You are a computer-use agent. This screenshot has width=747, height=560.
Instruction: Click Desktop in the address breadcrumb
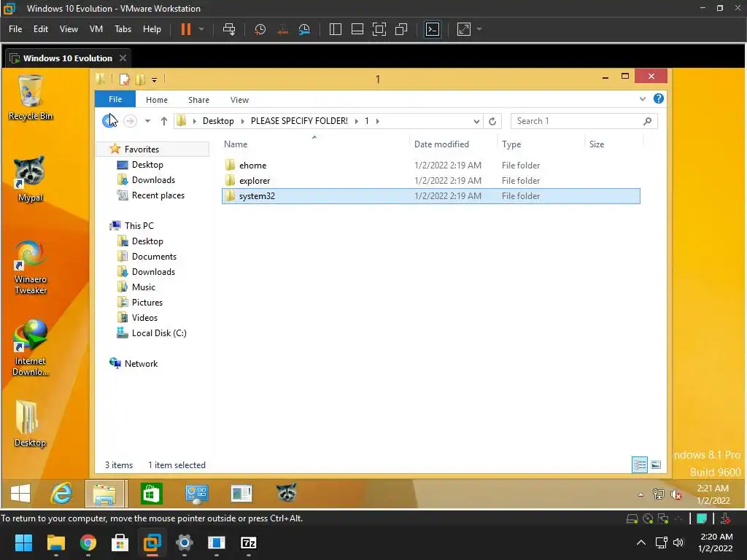(218, 121)
